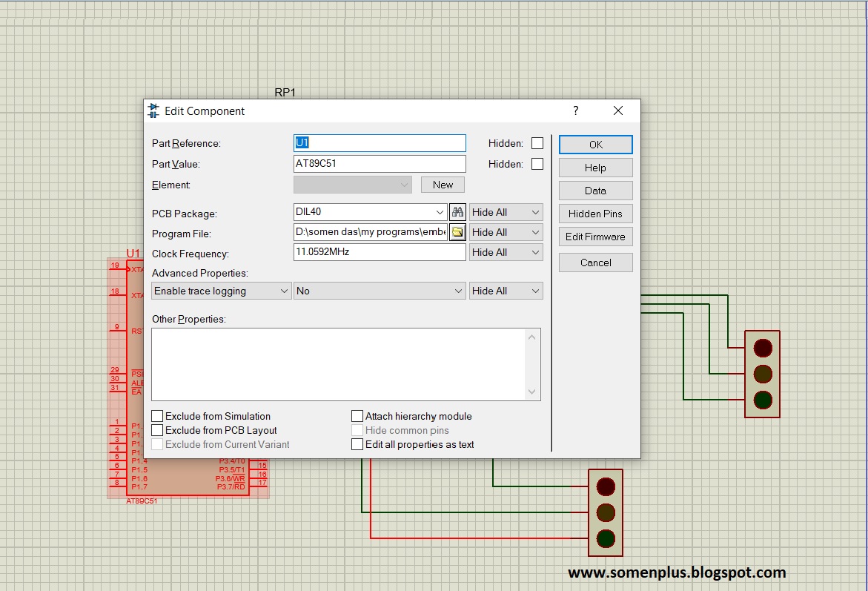868x591 pixels.
Task: Enable the Exclude from Simulation checkbox
Action: coord(156,416)
